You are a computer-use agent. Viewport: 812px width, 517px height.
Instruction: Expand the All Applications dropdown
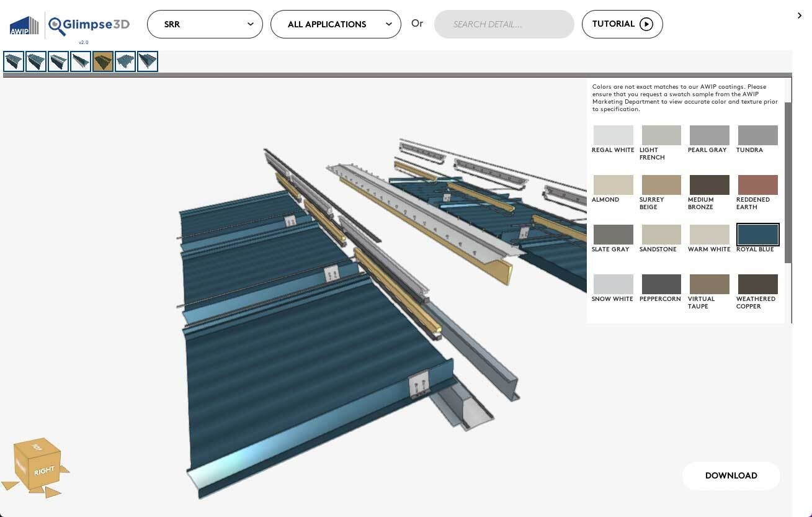336,24
